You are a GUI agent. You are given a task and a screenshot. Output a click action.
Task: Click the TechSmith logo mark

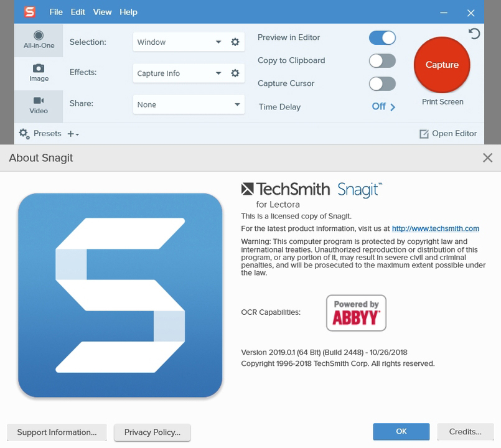point(247,189)
